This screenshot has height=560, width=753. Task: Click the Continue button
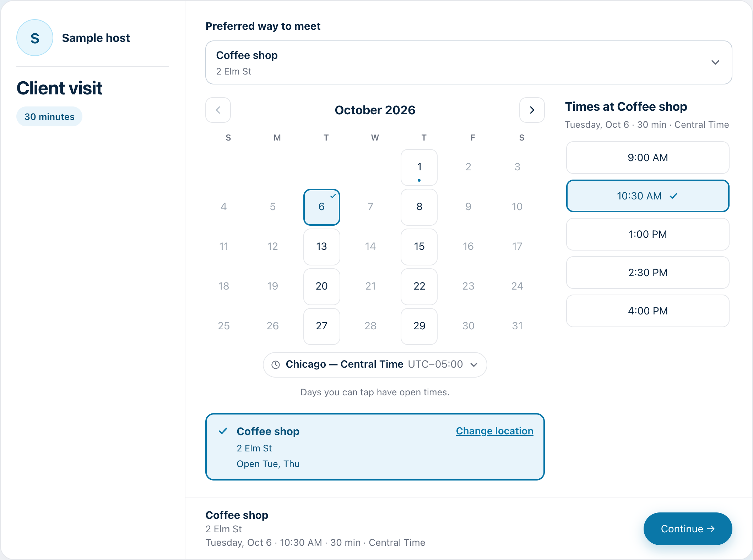pyautogui.click(x=688, y=529)
